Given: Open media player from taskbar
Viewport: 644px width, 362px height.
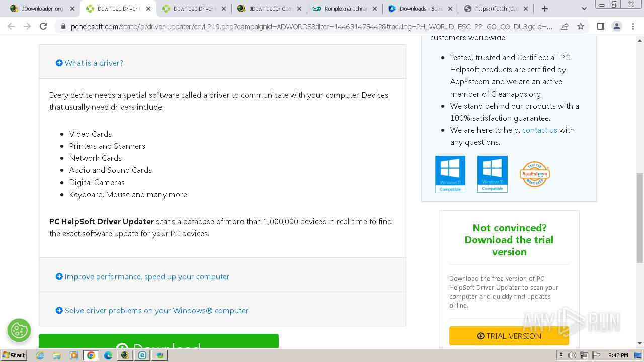Looking at the screenshot, I should click(x=74, y=355).
